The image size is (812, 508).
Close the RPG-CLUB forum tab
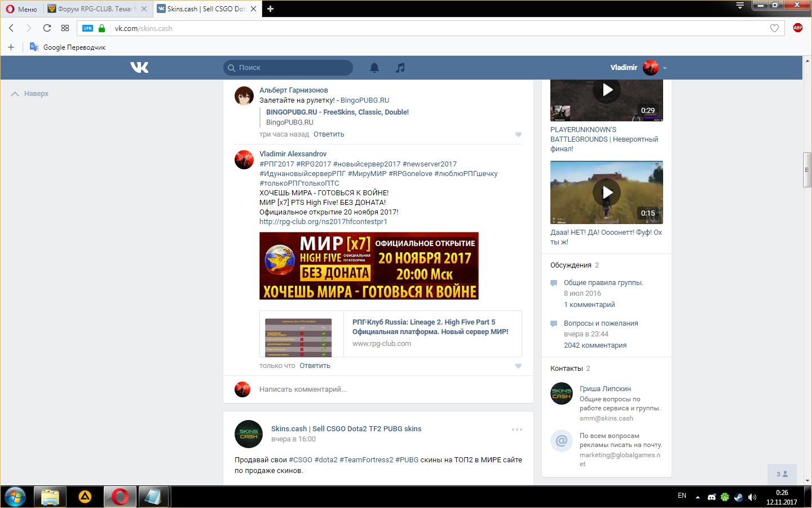tap(144, 9)
